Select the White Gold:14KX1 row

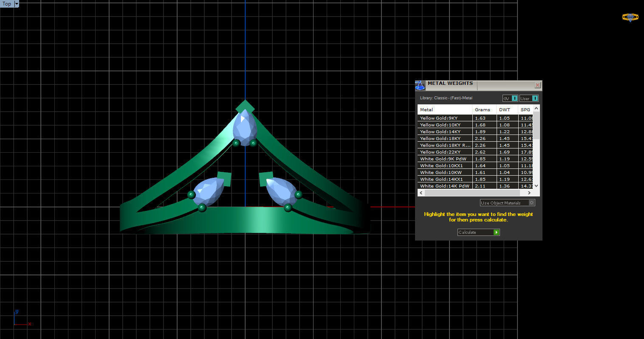point(475,179)
